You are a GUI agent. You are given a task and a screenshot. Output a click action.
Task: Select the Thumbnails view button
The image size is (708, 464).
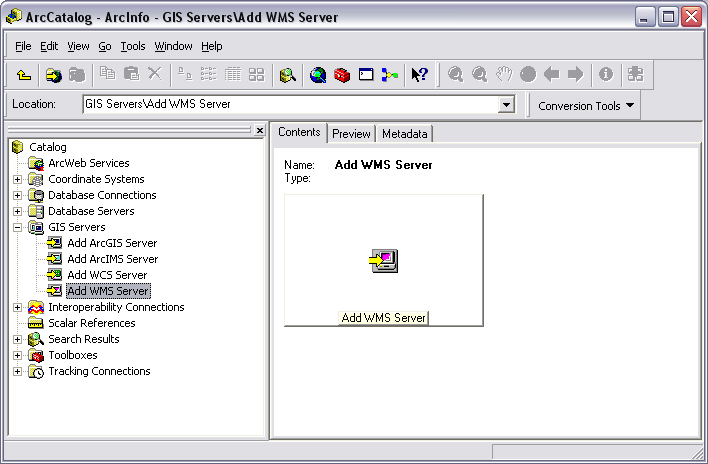(256, 74)
